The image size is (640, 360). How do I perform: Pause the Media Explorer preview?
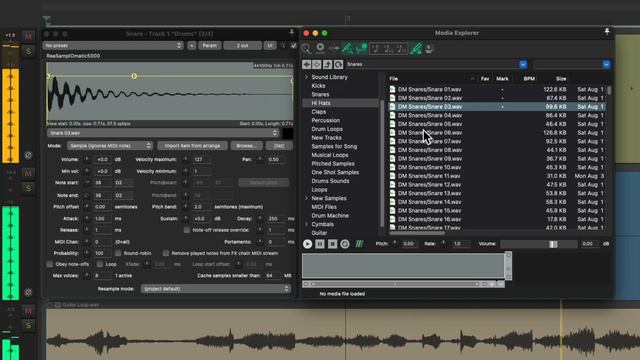[320, 244]
